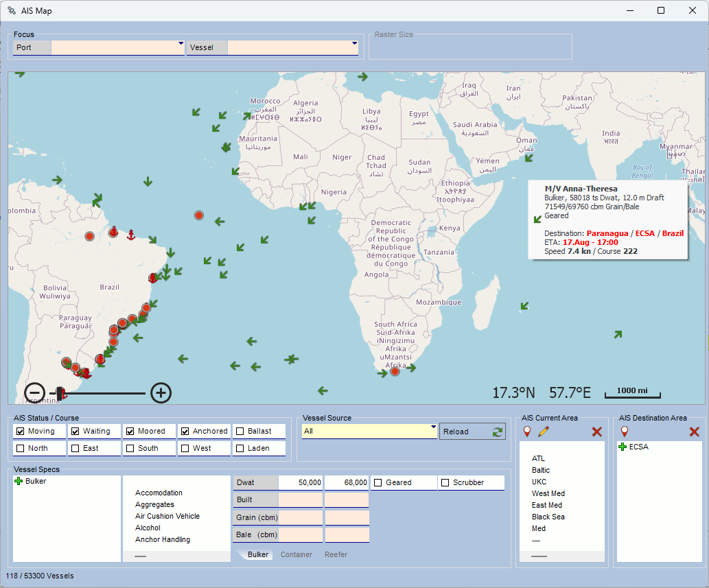Click the red dot marker in mid-Atlantic
The image size is (709, 588).
click(199, 215)
